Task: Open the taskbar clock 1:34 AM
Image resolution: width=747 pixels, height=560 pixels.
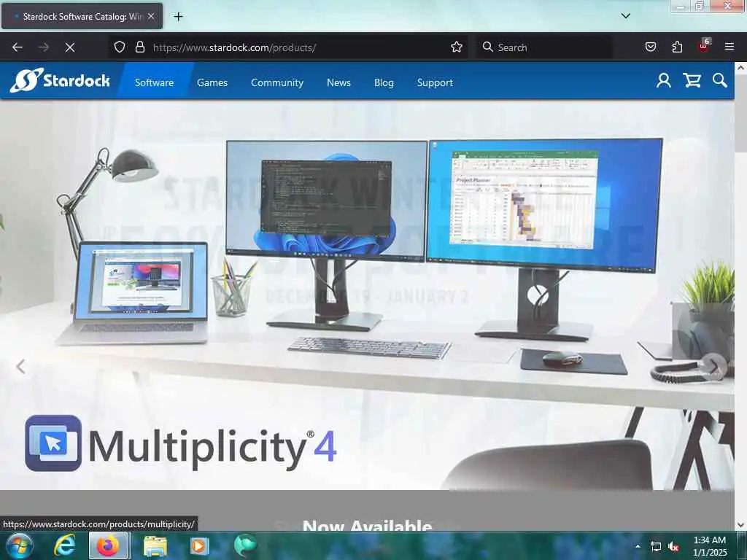Action: pos(710,546)
